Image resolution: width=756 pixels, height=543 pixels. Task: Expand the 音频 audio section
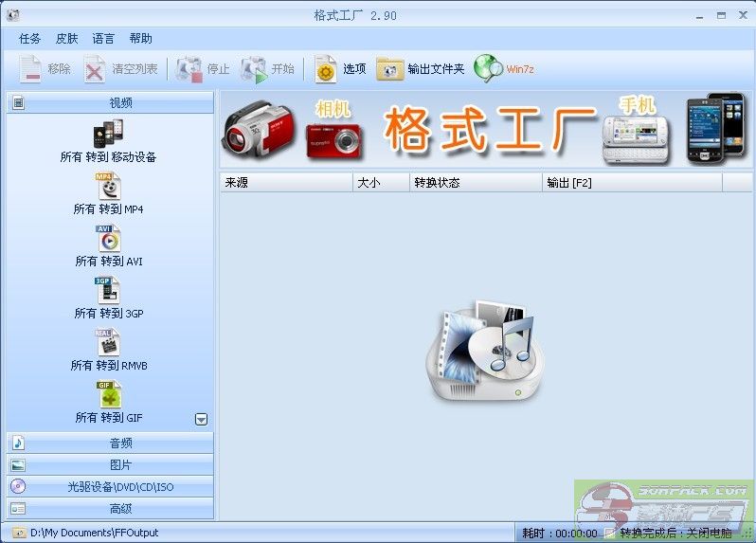(x=111, y=443)
